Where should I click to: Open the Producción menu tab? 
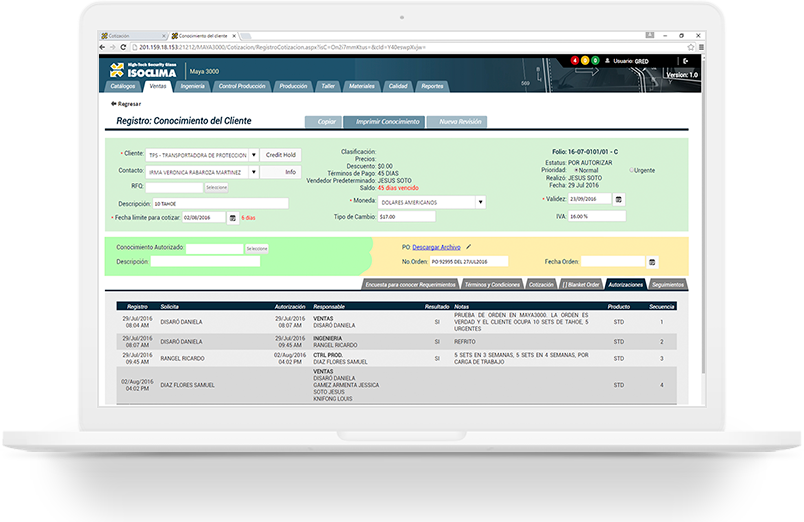pos(293,86)
